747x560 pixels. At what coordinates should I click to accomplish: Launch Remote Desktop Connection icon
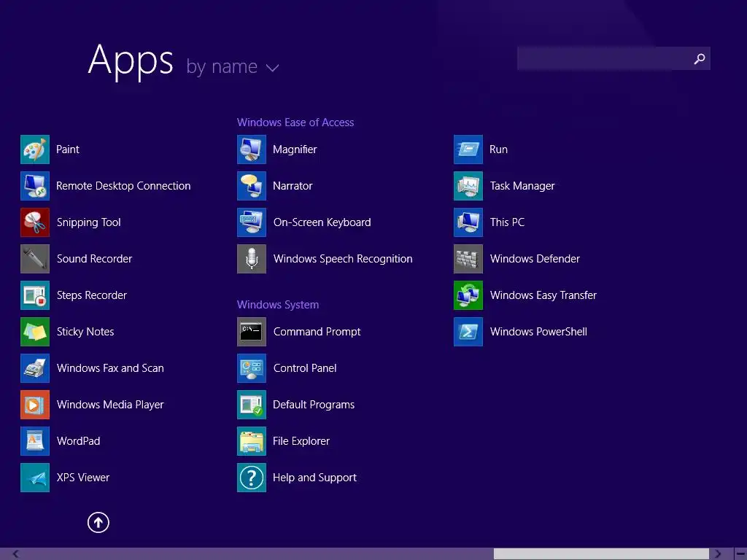tap(35, 186)
